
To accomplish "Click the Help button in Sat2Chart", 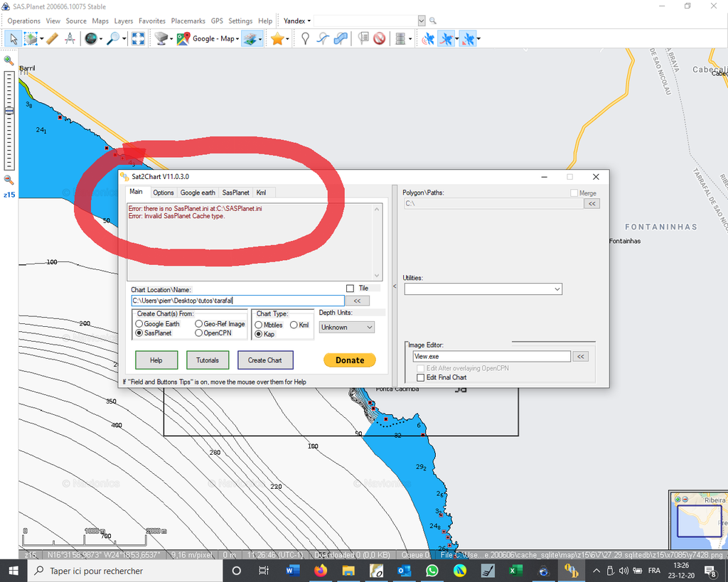I will [156, 360].
